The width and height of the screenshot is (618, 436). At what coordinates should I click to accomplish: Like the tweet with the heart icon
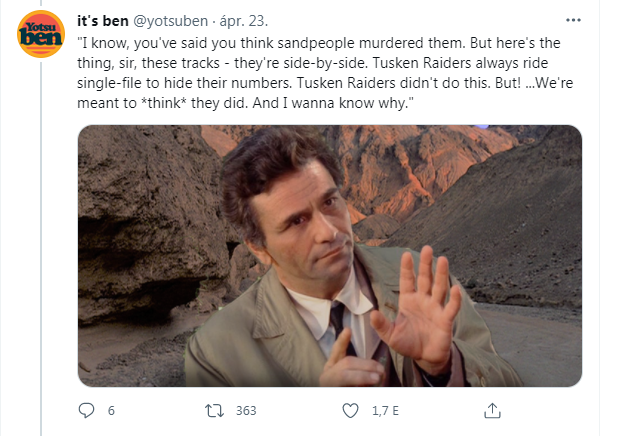coord(350,410)
